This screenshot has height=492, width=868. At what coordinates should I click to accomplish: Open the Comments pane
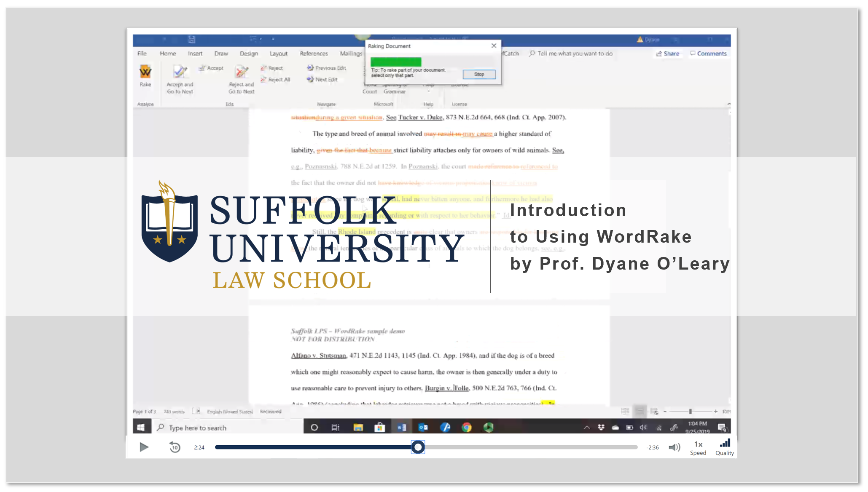coord(708,53)
